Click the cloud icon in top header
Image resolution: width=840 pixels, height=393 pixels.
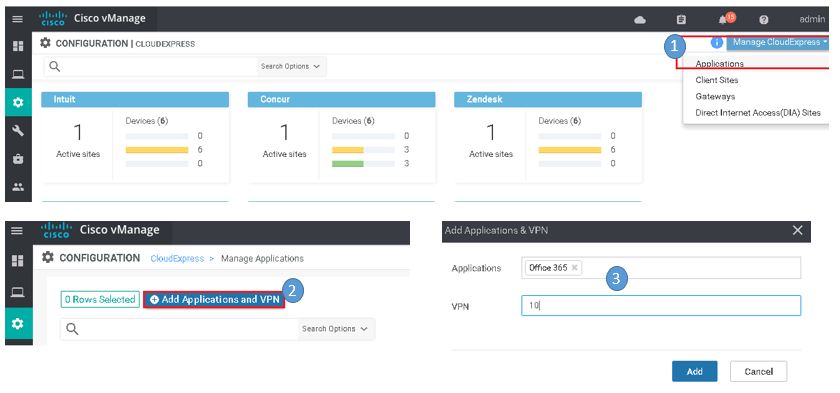pos(640,20)
